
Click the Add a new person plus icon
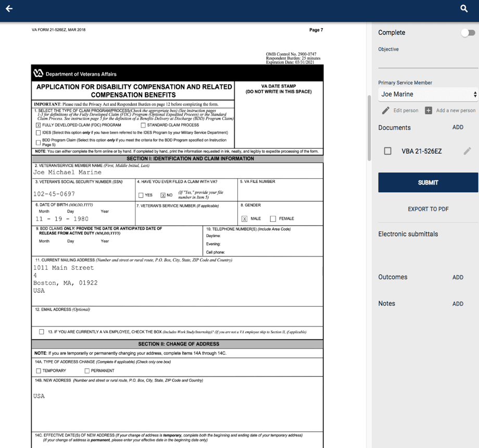pos(428,110)
